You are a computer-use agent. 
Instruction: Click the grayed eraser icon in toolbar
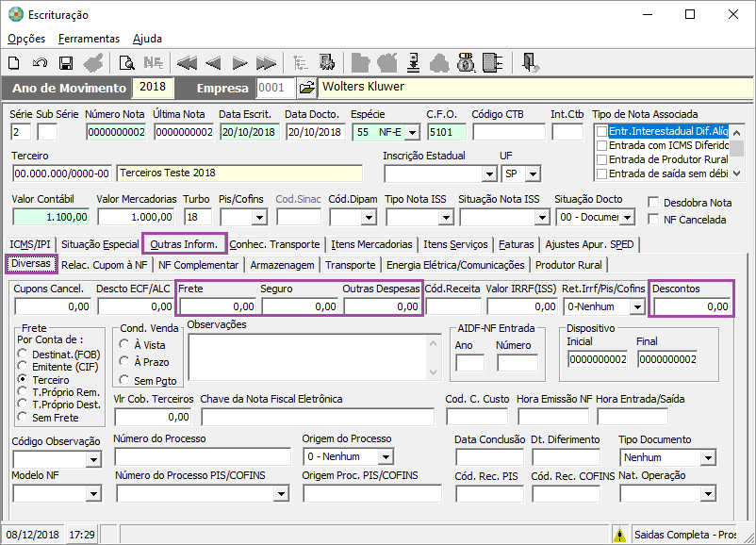[x=93, y=63]
